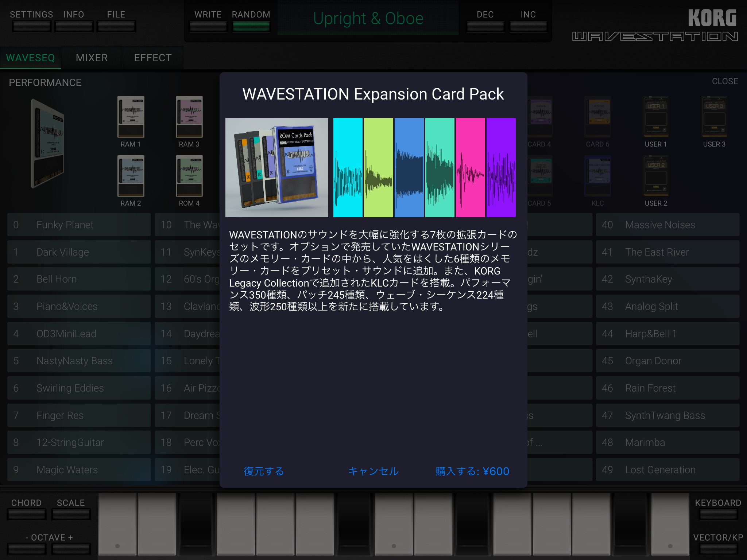Image resolution: width=747 pixels, height=560 pixels.
Task: Toggle the CHORD button
Action: [27, 514]
